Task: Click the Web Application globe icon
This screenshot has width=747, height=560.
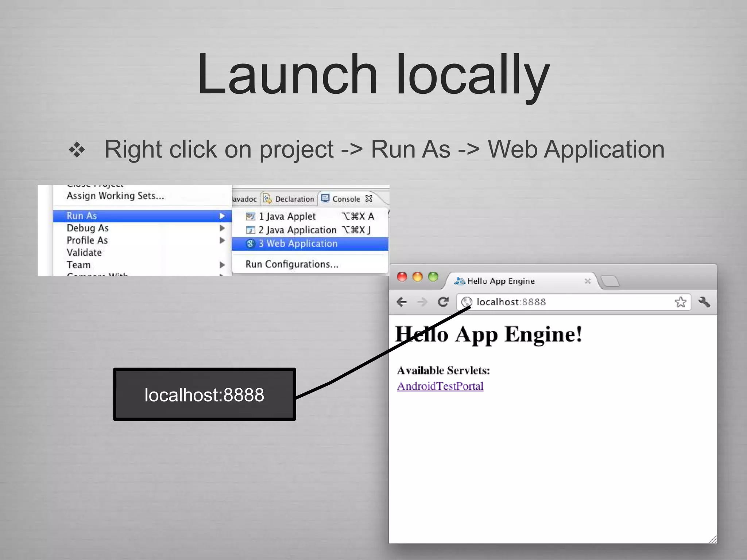Action: [250, 244]
